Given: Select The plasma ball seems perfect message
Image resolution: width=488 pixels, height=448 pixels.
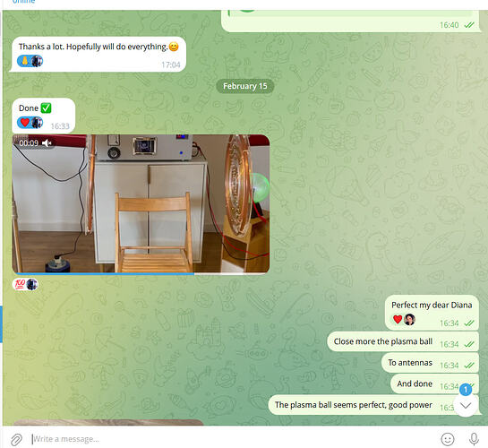Looking at the screenshot, I should point(373,405).
